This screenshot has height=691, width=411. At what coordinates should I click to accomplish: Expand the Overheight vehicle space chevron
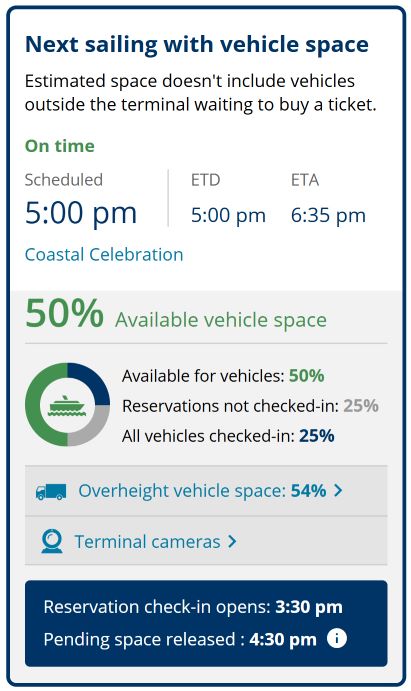(338, 490)
